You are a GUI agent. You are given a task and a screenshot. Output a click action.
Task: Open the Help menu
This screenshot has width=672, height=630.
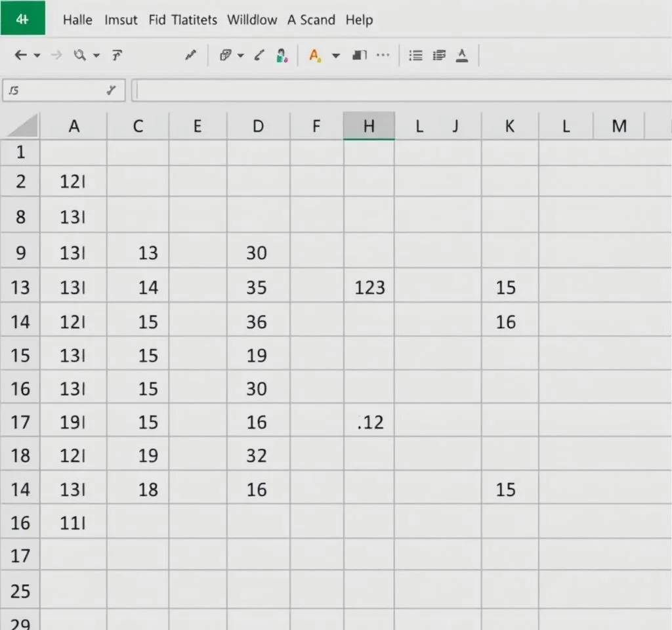point(359,20)
